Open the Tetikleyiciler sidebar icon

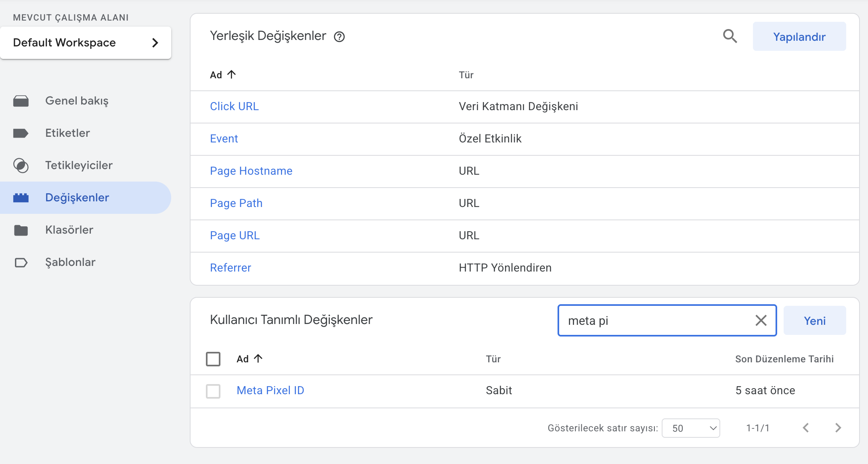pyautogui.click(x=21, y=165)
